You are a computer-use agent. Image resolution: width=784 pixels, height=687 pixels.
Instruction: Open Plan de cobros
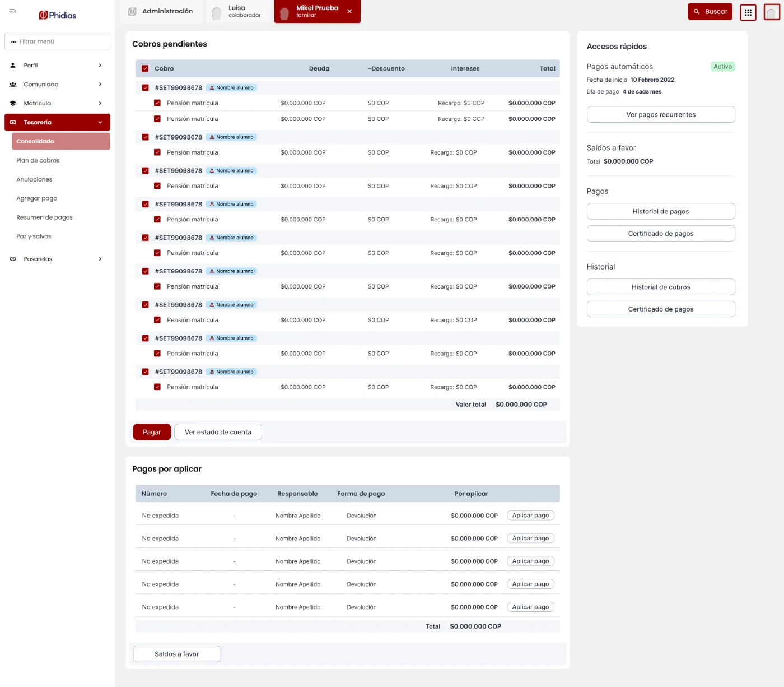tap(38, 160)
